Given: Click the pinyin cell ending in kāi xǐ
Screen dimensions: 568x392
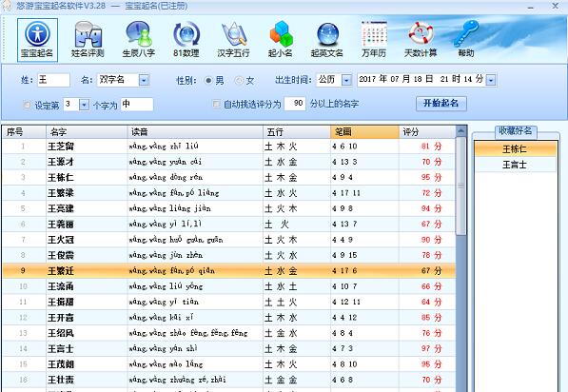Looking at the screenshot, I should point(195,318).
